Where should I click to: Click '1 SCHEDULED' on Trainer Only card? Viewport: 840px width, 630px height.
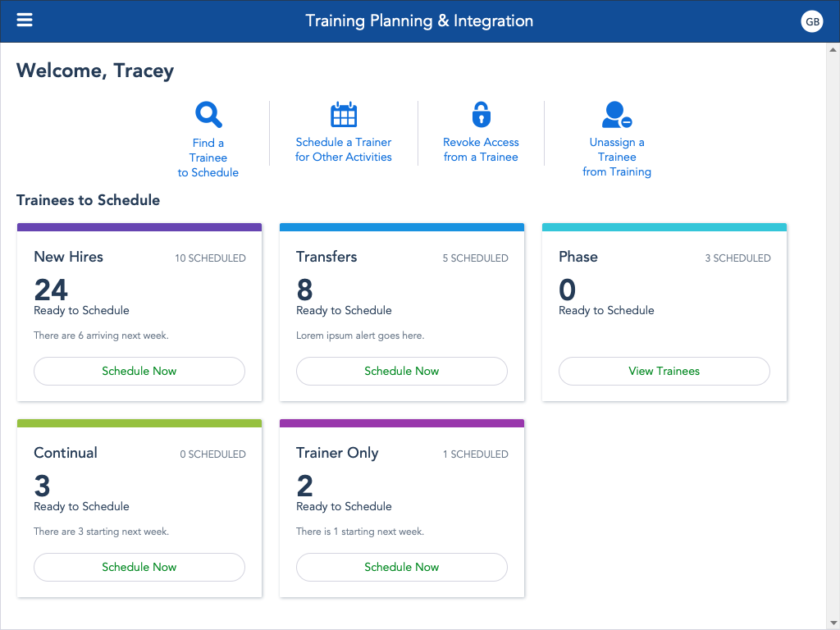point(475,454)
